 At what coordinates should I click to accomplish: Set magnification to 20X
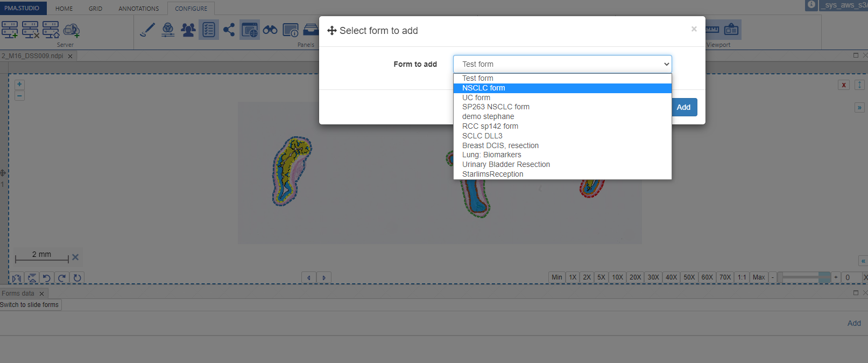(635, 277)
